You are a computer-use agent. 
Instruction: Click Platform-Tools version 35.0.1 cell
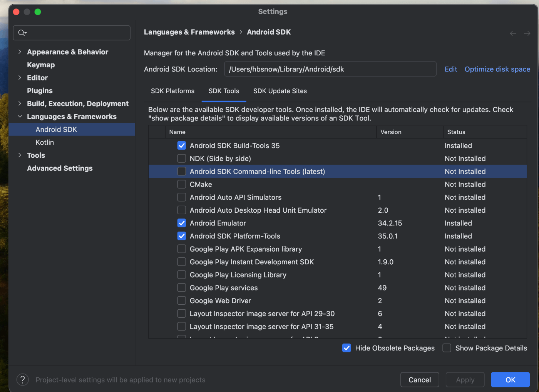tap(388, 236)
